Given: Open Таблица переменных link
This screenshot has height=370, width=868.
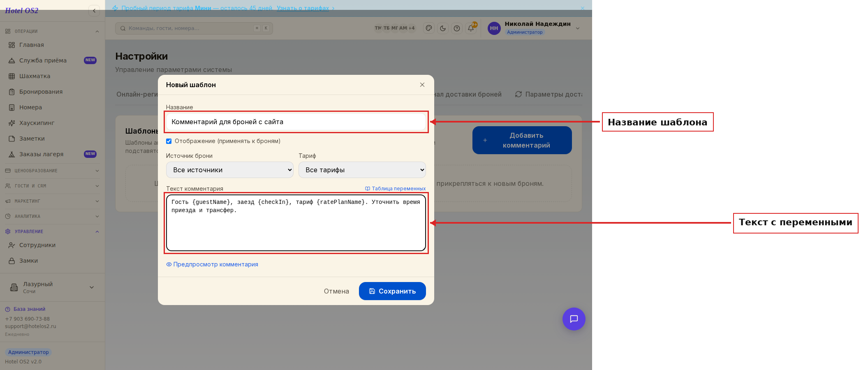Looking at the screenshot, I should point(396,189).
